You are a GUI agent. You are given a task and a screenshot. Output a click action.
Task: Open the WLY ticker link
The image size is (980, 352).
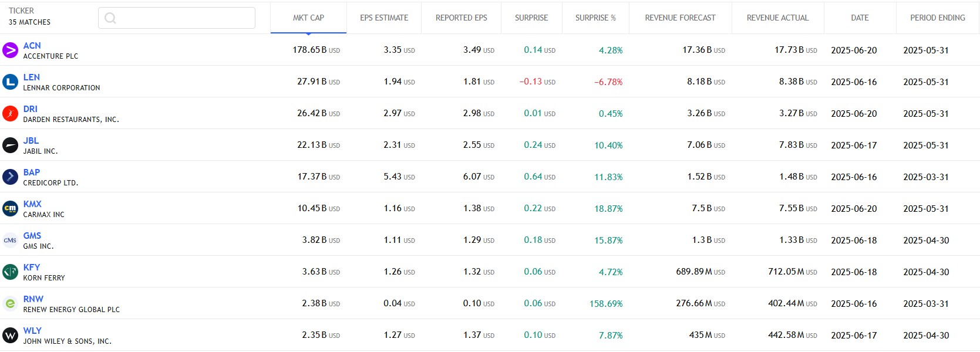pos(32,331)
